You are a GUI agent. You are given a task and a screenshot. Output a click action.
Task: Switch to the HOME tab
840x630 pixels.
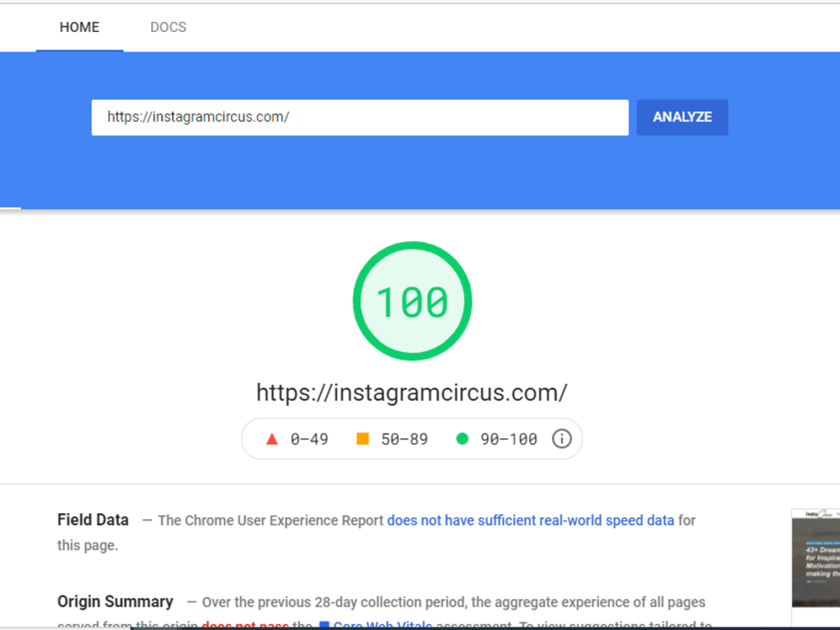pyautogui.click(x=79, y=28)
